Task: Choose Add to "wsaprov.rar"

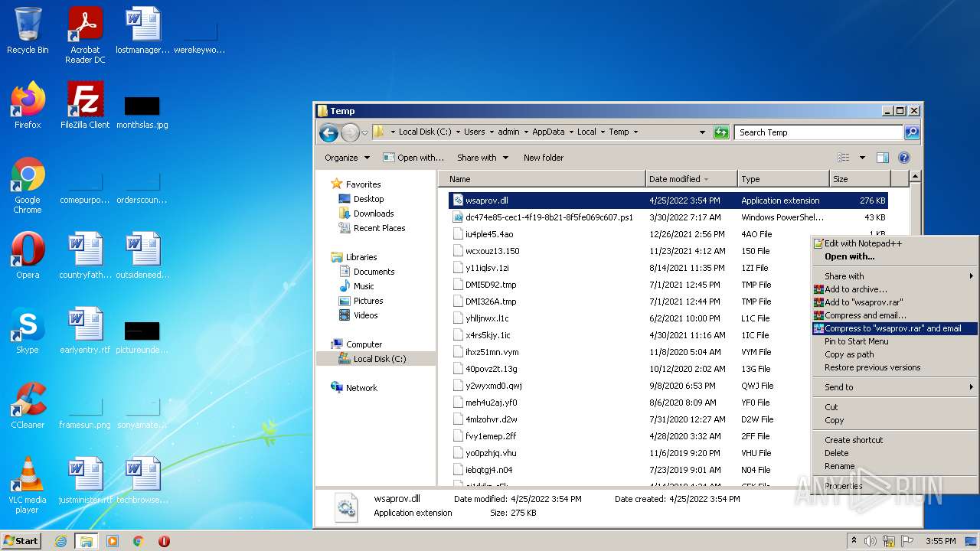Action: tap(896, 302)
